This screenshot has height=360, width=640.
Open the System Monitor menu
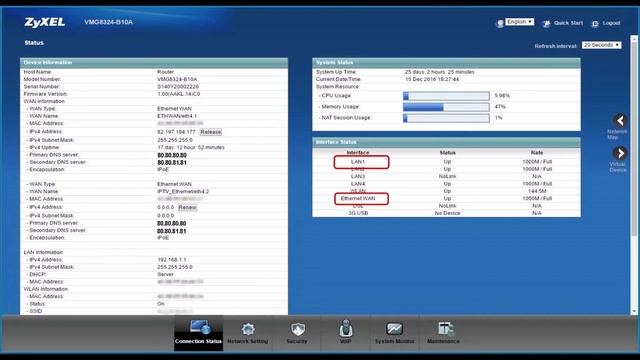pos(394,333)
